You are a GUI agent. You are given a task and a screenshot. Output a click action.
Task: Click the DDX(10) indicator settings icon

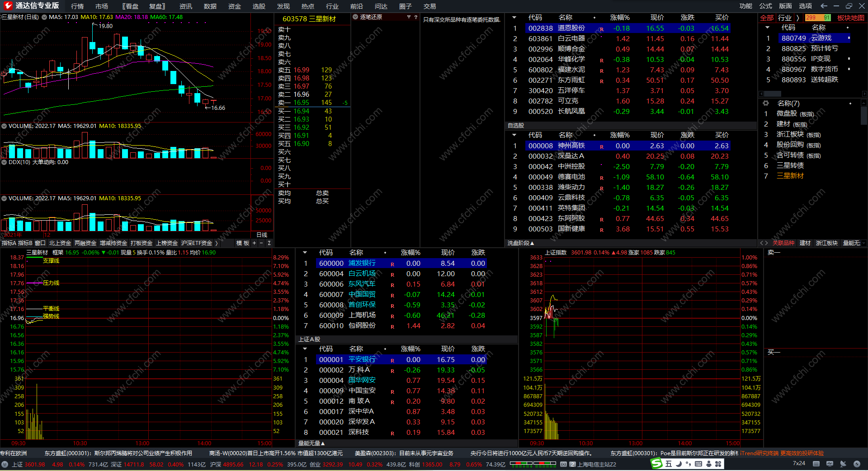point(5,162)
